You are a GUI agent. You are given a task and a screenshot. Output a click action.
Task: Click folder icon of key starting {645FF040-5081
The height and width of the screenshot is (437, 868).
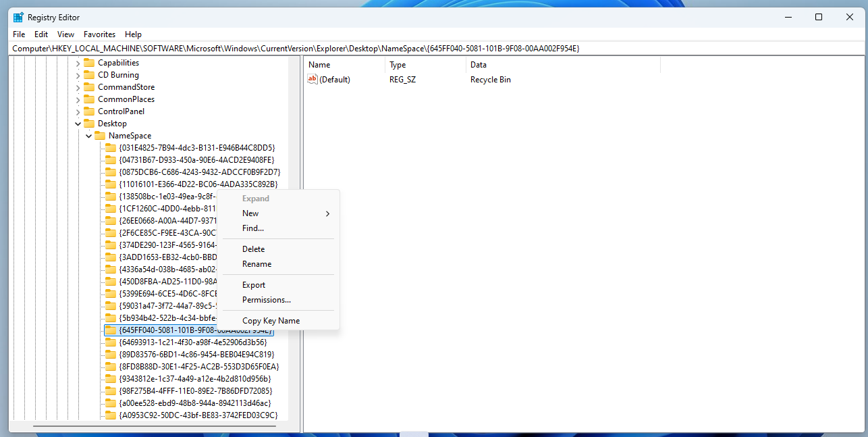(111, 330)
